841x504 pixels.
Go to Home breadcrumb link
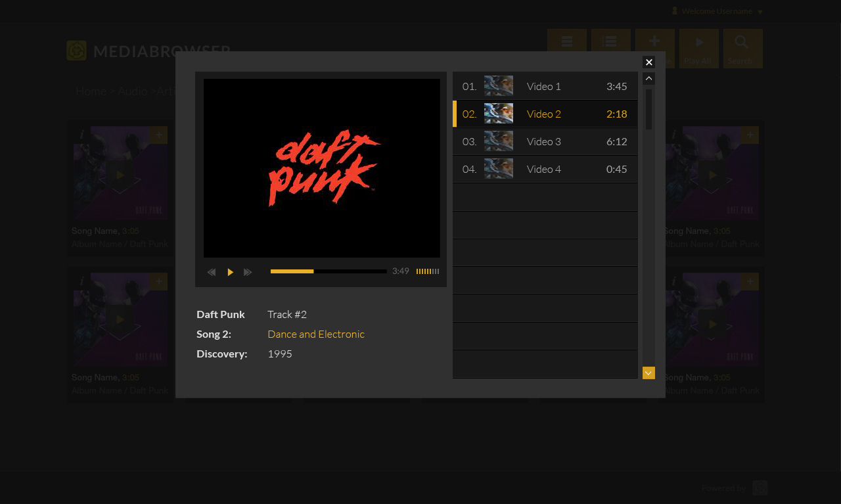tap(91, 91)
